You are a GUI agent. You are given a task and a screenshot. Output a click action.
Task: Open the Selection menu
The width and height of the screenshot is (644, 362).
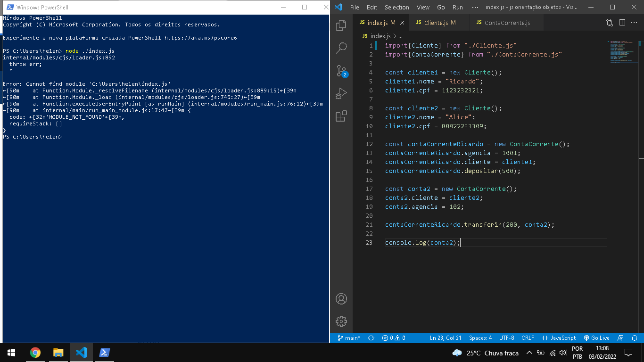point(397,7)
